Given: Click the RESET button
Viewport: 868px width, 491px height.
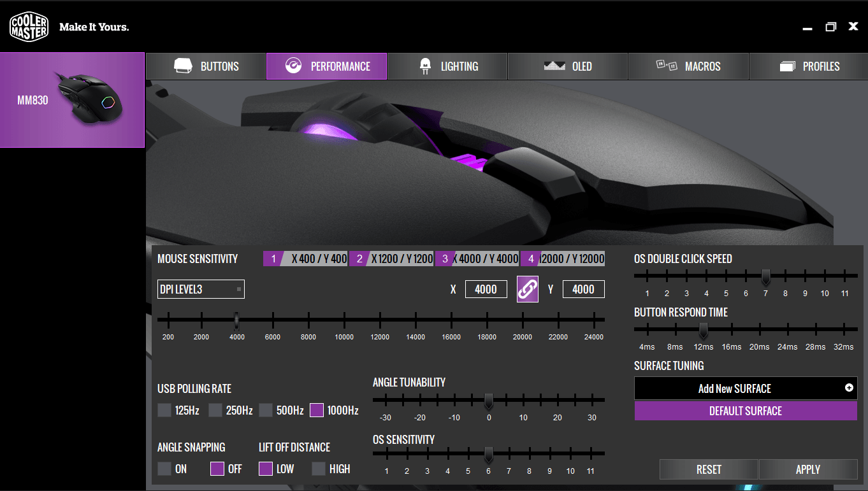Looking at the screenshot, I should (709, 469).
